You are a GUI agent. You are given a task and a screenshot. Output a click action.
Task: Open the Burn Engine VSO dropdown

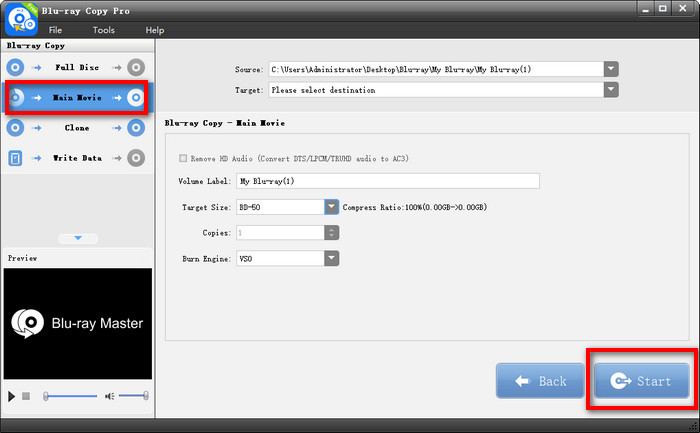point(331,258)
